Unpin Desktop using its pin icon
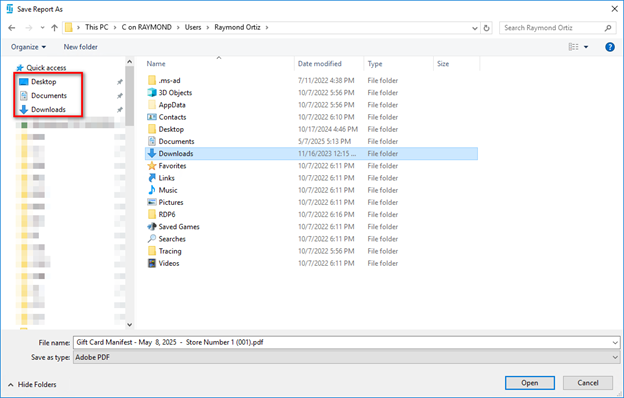This screenshot has width=624, height=398. tap(119, 82)
